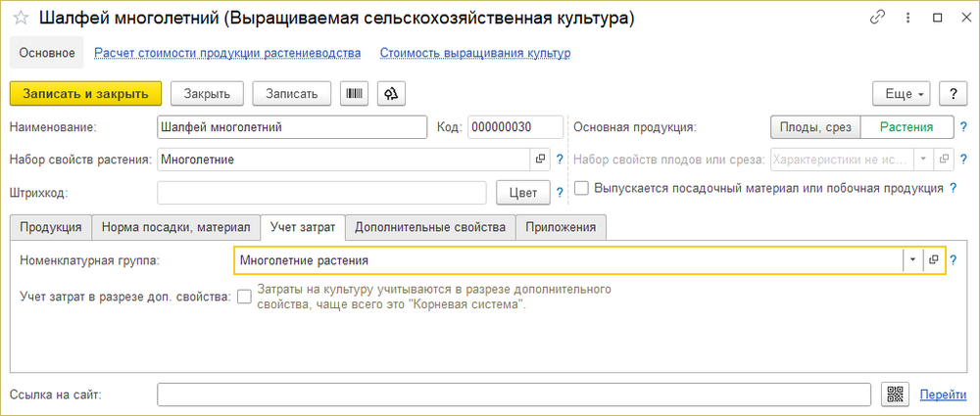Select Плоды, срез as main production
The width and height of the screenshot is (980, 416).
[815, 127]
